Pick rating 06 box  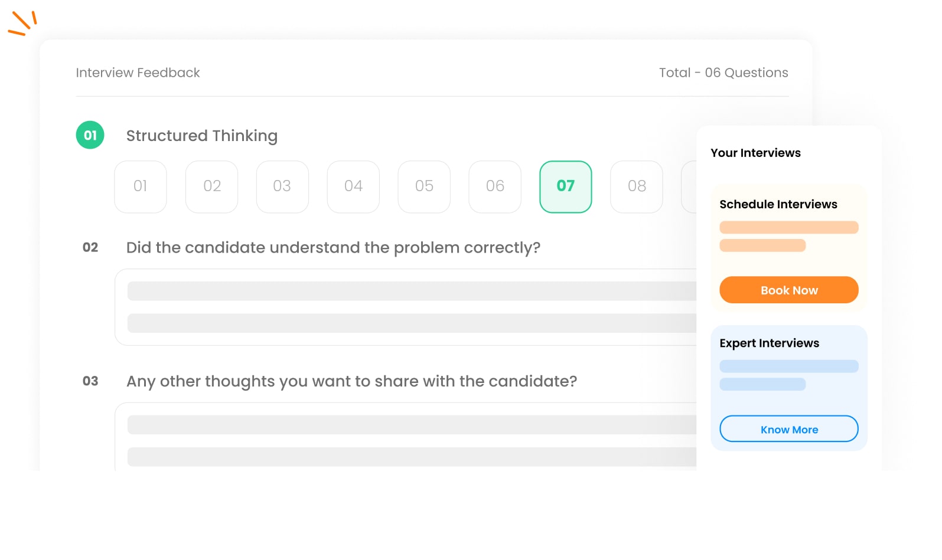[495, 186]
